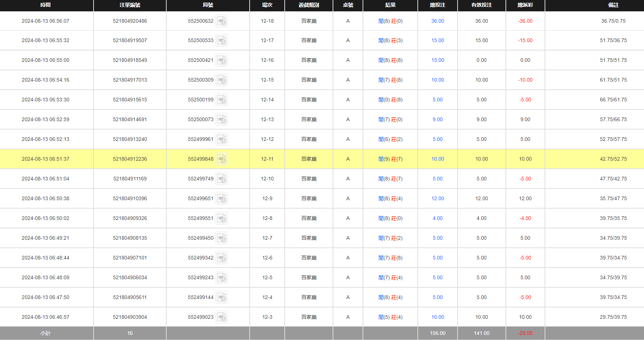Click the 36.00 total bet link
The height and width of the screenshot is (340, 644).
(x=437, y=21)
